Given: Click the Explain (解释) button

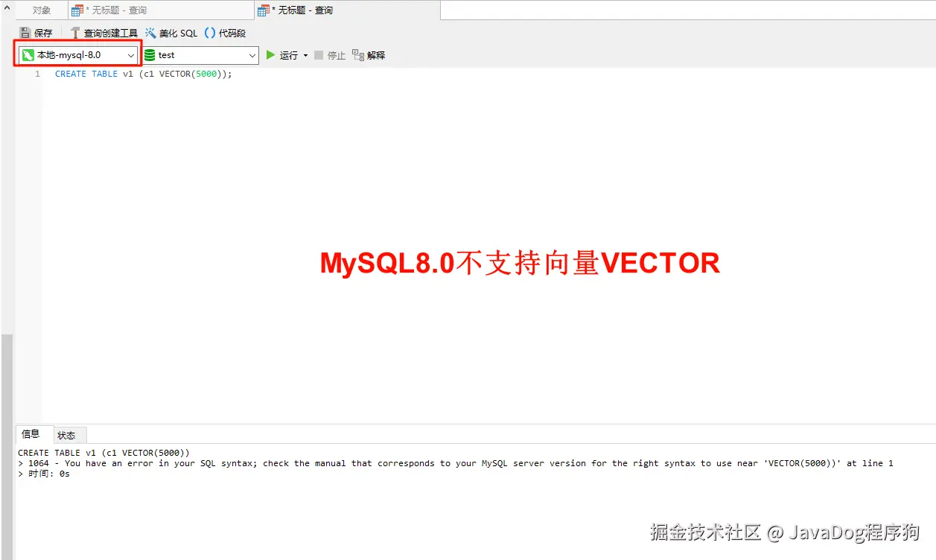Looking at the screenshot, I should tap(369, 55).
